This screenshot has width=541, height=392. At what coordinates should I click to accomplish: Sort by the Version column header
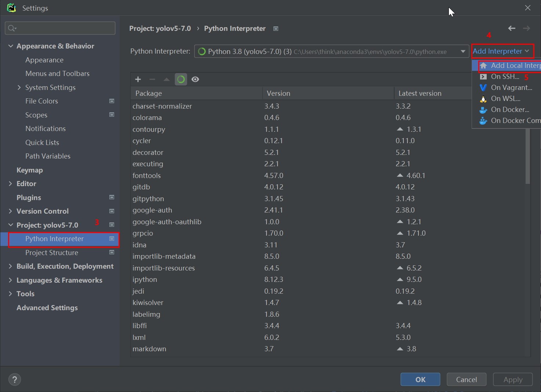tap(328, 93)
